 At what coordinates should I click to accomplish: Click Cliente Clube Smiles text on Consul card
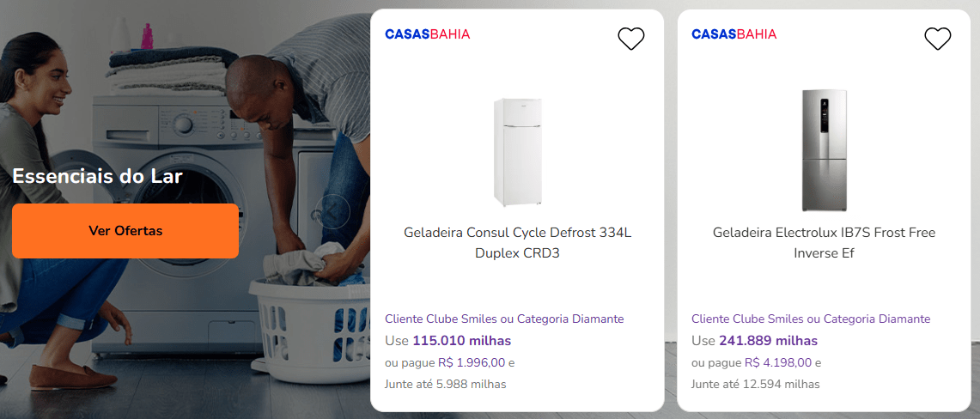coord(504,319)
